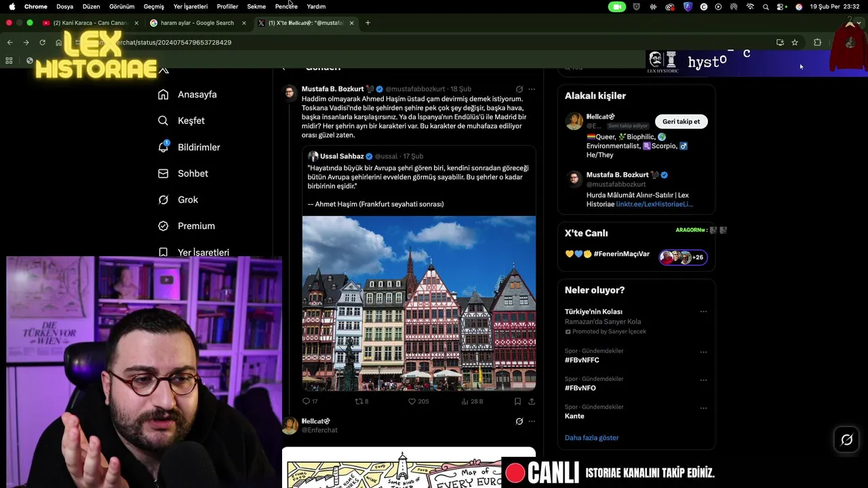The width and height of the screenshot is (868, 488).
Task: Open linktr.ee/LexHistoriaeLi link
Action: 654,204
